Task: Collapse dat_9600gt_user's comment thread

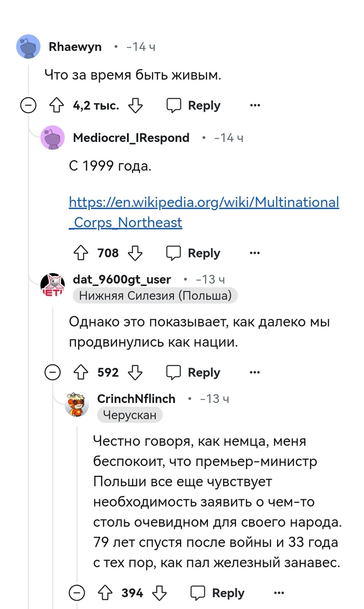Action: 53,372
